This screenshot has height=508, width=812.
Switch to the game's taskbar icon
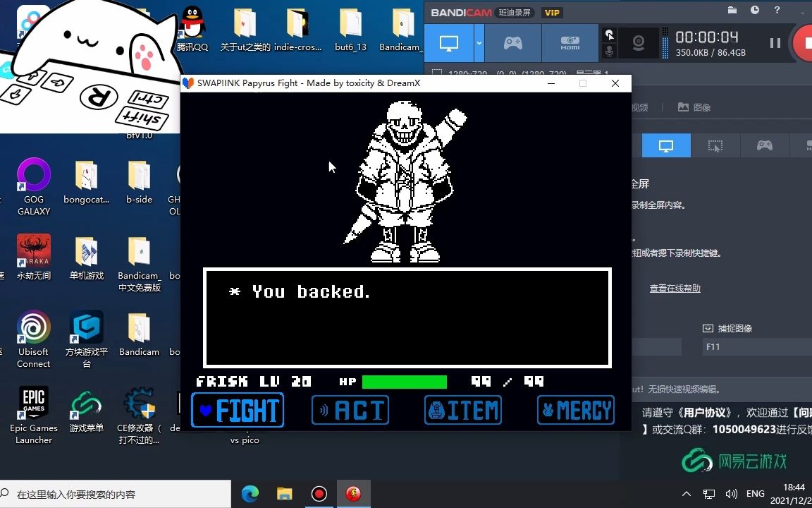point(353,494)
